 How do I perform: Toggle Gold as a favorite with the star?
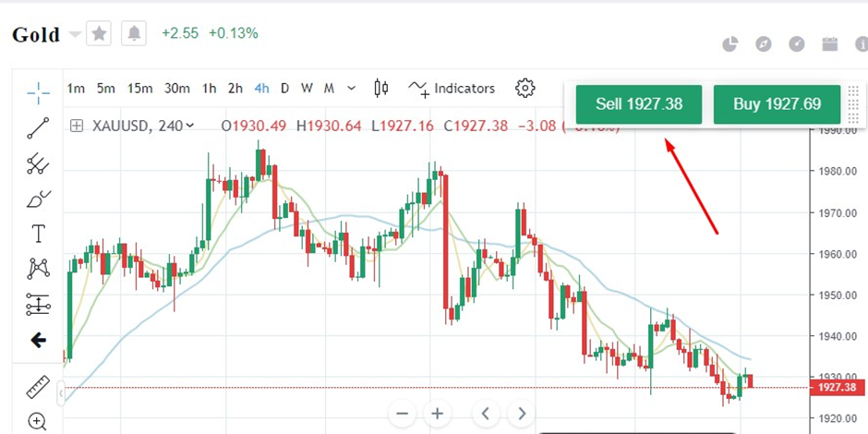tap(100, 34)
